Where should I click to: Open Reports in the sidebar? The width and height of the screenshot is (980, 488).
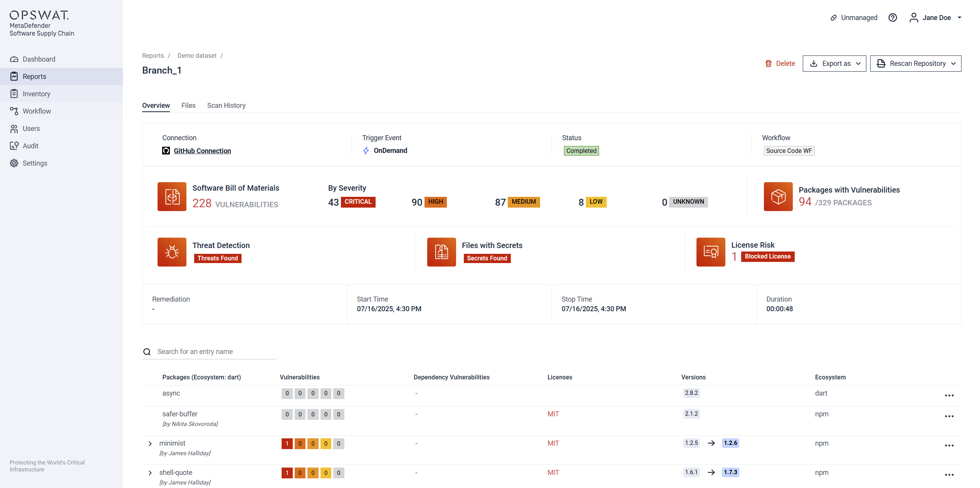point(62,76)
